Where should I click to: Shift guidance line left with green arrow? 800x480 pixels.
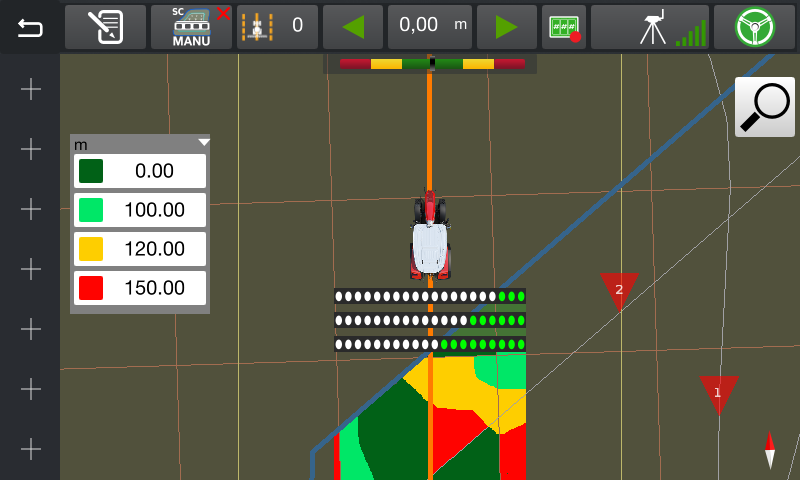tap(354, 27)
